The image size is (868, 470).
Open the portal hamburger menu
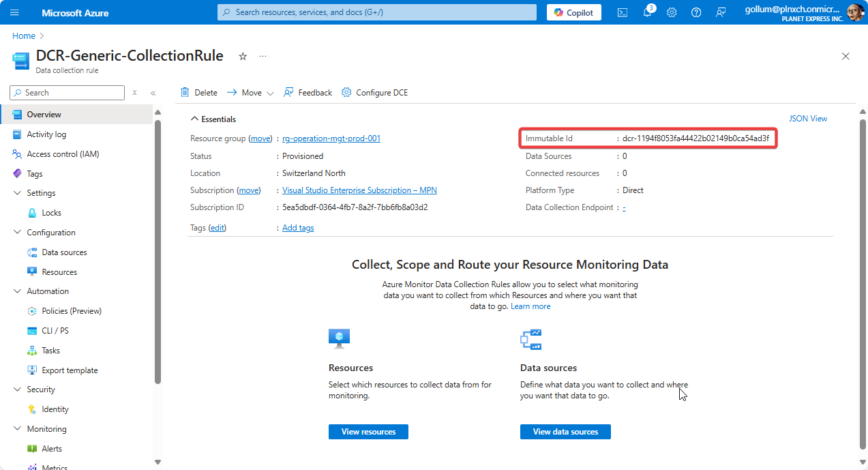pyautogui.click(x=14, y=12)
